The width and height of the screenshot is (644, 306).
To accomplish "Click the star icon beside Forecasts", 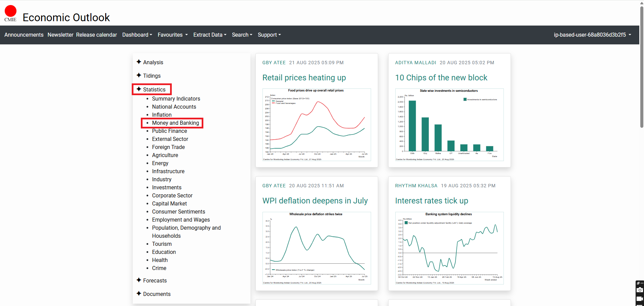I will (139, 280).
